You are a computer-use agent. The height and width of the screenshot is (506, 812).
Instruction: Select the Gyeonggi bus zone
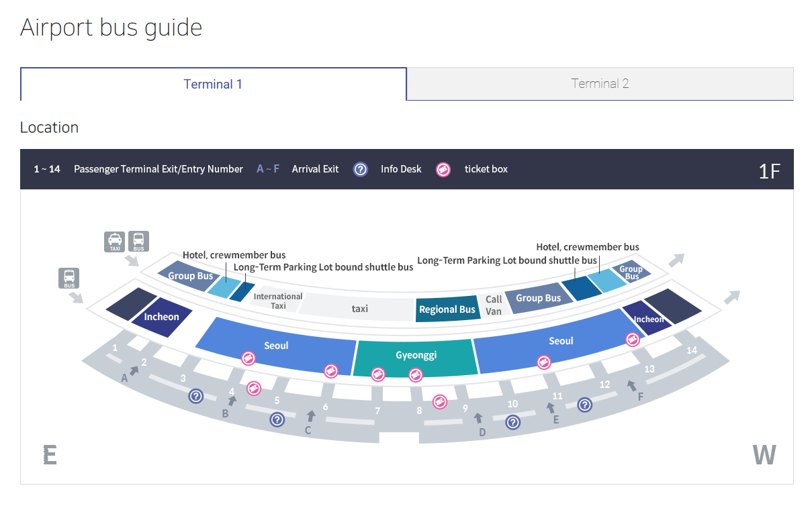tap(416, 354)
